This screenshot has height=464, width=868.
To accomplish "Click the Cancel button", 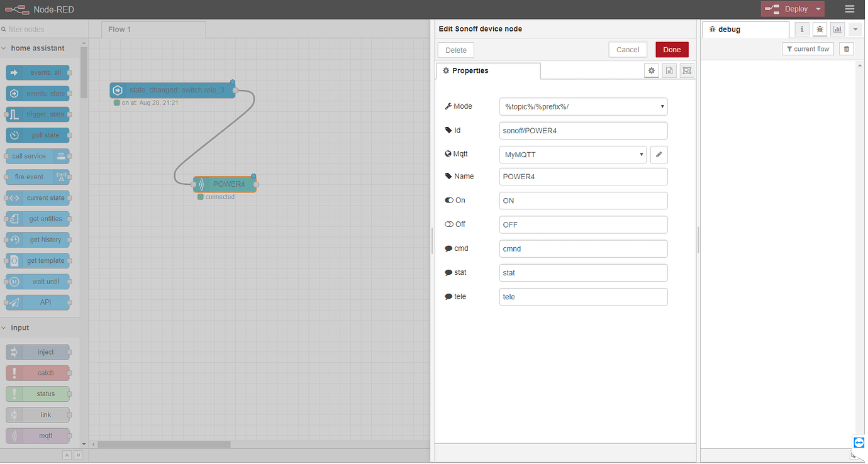I will tap(628, 50).
